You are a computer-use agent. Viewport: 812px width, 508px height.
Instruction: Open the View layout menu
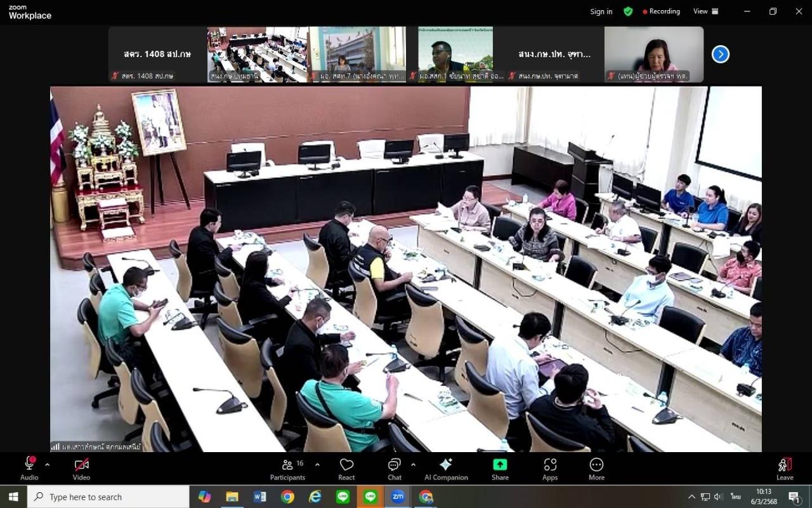coord(705,11)
